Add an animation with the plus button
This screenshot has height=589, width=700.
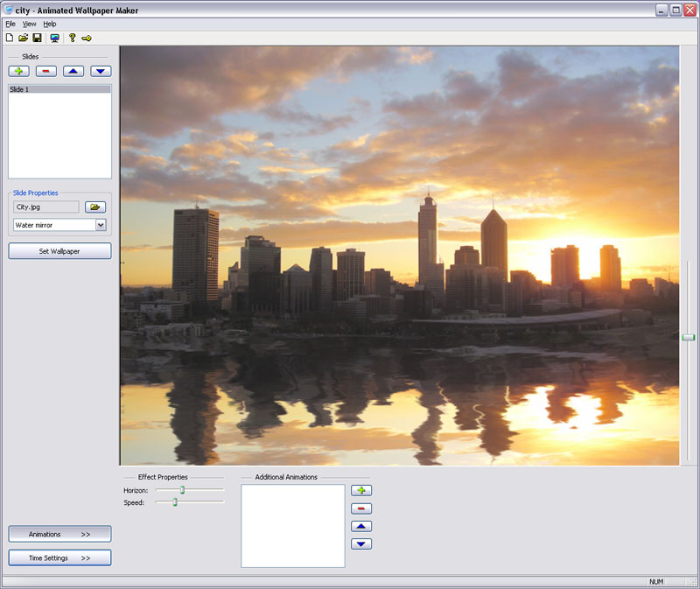[361, 490]
